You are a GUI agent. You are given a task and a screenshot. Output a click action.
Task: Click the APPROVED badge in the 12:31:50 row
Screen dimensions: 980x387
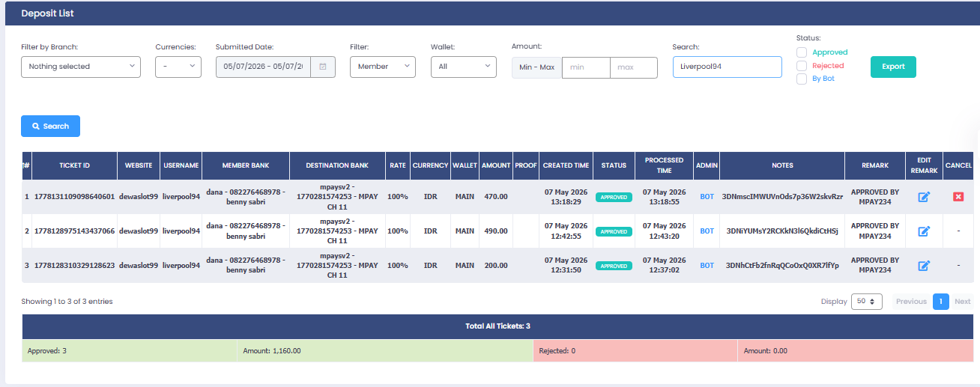click(614, 266)
